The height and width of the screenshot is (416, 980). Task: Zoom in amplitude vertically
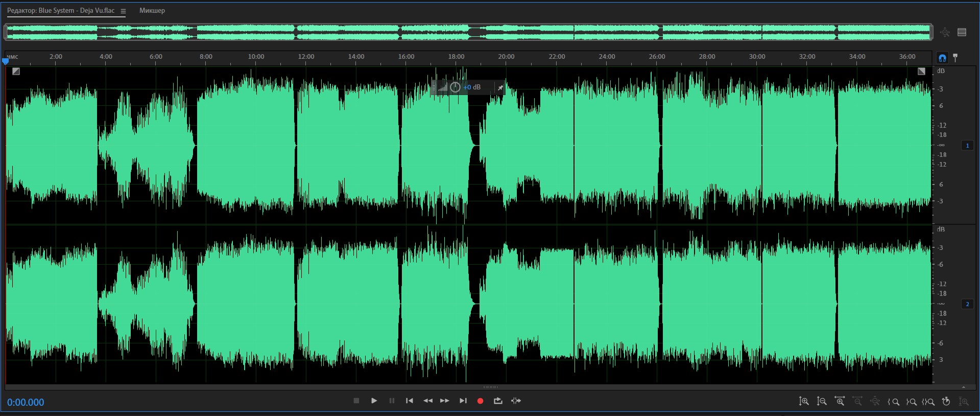804,402
